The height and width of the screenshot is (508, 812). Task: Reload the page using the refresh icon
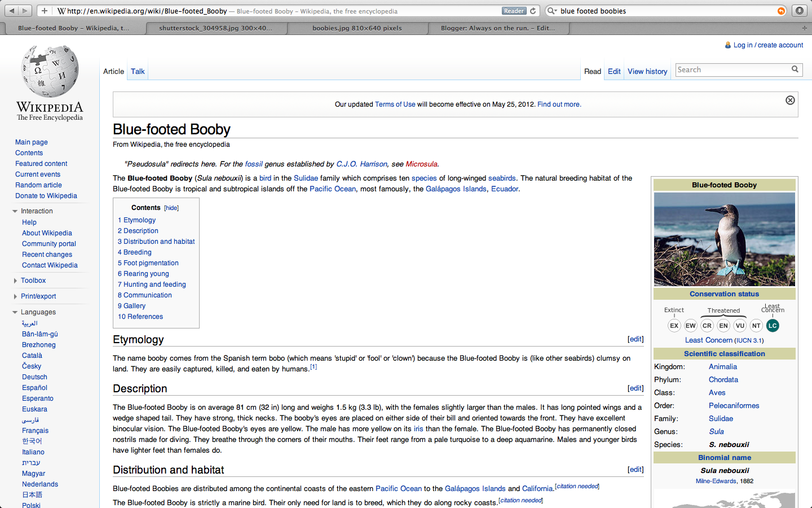[x=533, y=11]
